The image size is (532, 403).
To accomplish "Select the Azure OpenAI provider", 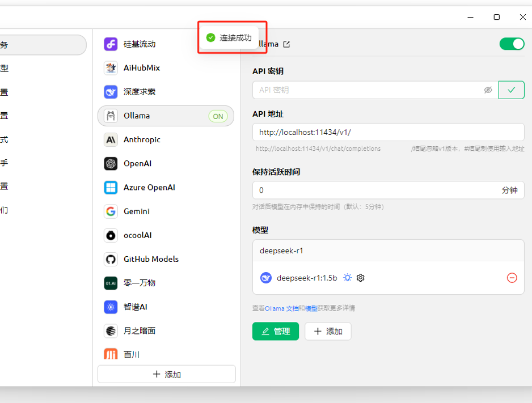I will point(166,188).
